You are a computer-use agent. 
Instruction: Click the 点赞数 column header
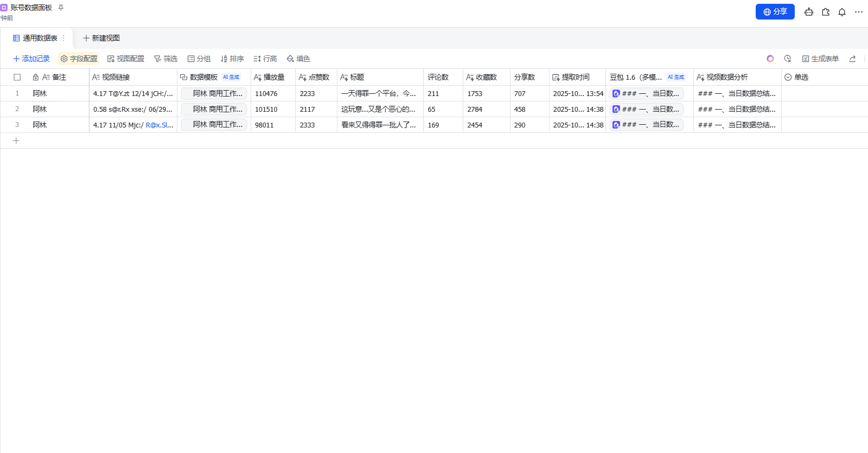pyautogui.click(x=316, y=77)
